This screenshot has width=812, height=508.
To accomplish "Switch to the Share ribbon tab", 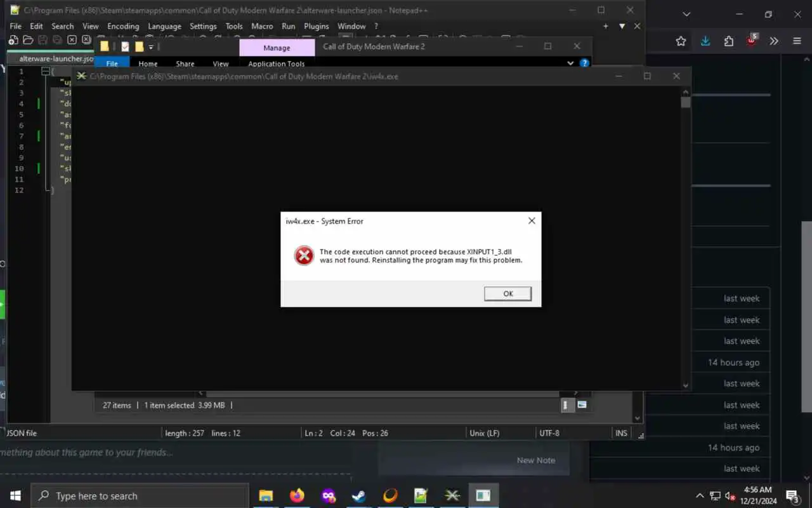I will [185, 63].
